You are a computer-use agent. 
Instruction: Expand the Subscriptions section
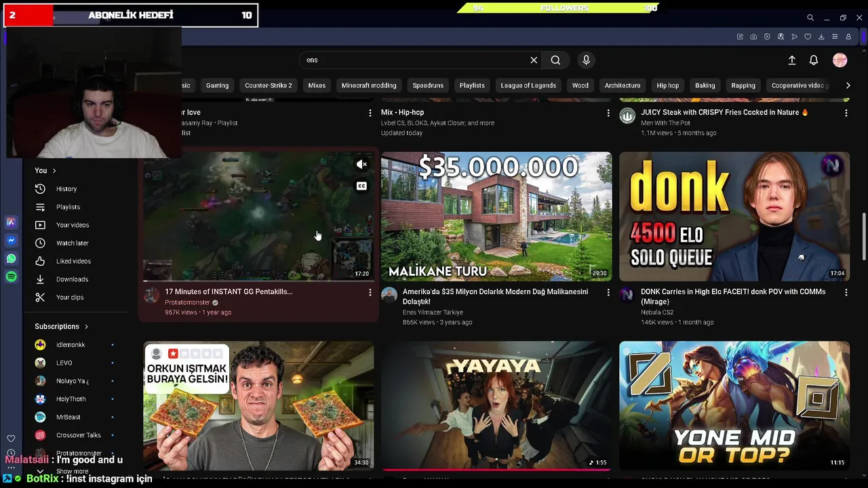click(x=61, y=327)
